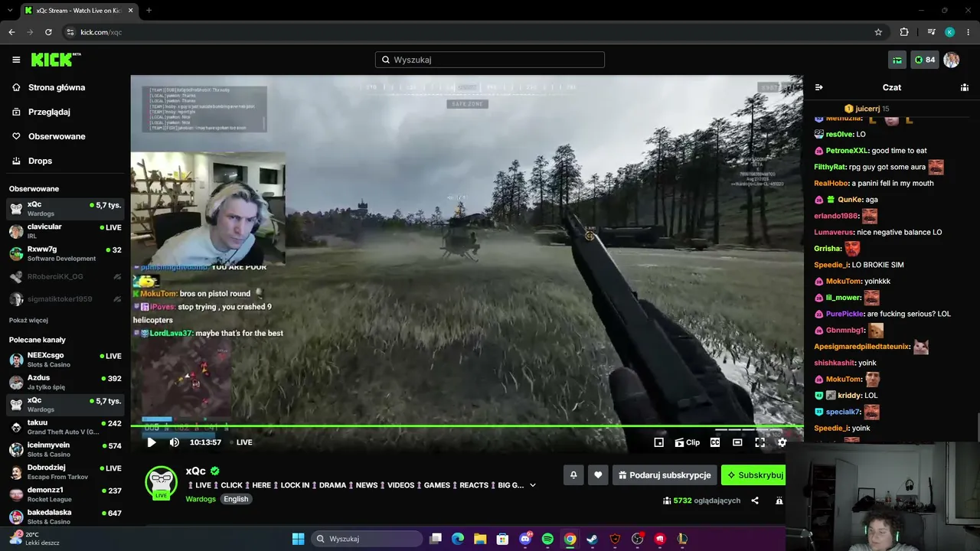Open recommended channel NEEXcsgo

(x=65, y=360)
